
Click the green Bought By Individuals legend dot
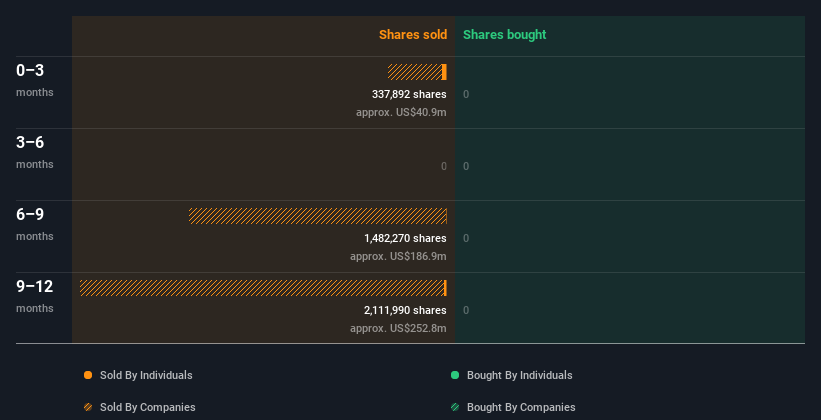tap(455, 375)
